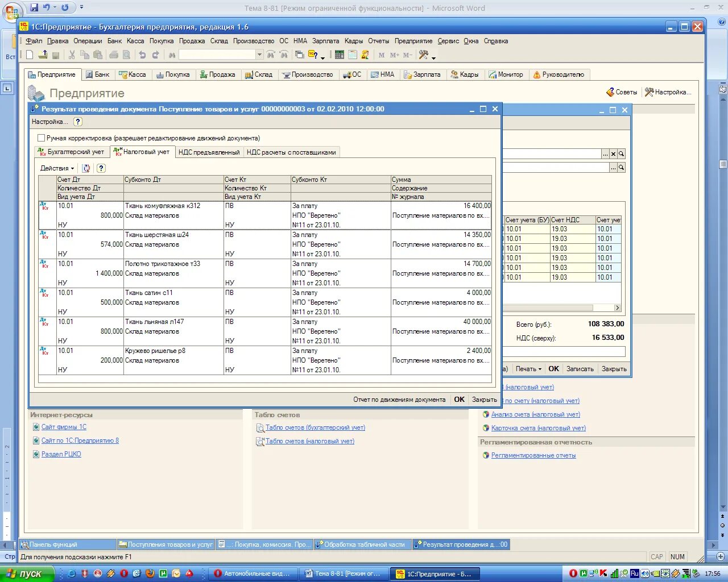728x582 pixels.
Task: Open the Зарплата panel tab
Action: pyautogui.click(x=422, y=74)
